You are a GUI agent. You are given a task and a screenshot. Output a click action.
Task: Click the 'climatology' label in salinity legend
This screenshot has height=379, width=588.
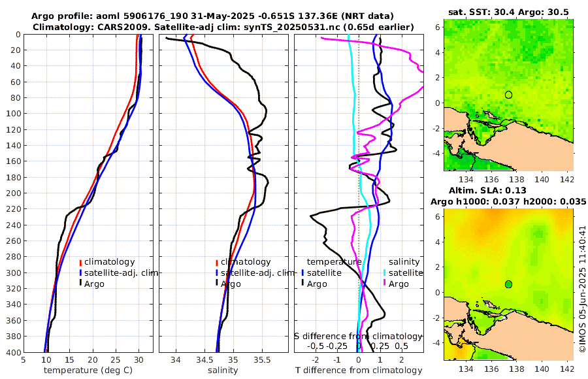click(246, 262)
